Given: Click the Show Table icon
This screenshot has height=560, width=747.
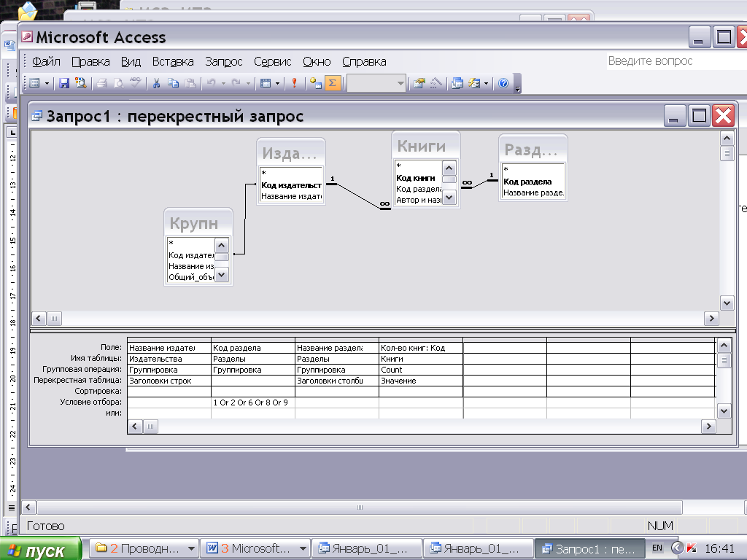Looking at the screenshot, I should pyautogui.click(x=315, y=83).
